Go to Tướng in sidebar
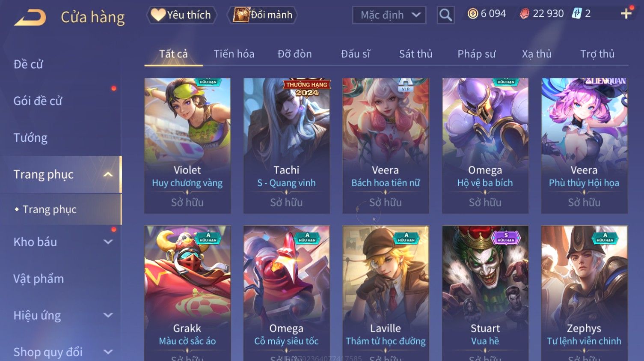Image resolution: width=644 pixels, height=361 pixels. click(30, 138)
